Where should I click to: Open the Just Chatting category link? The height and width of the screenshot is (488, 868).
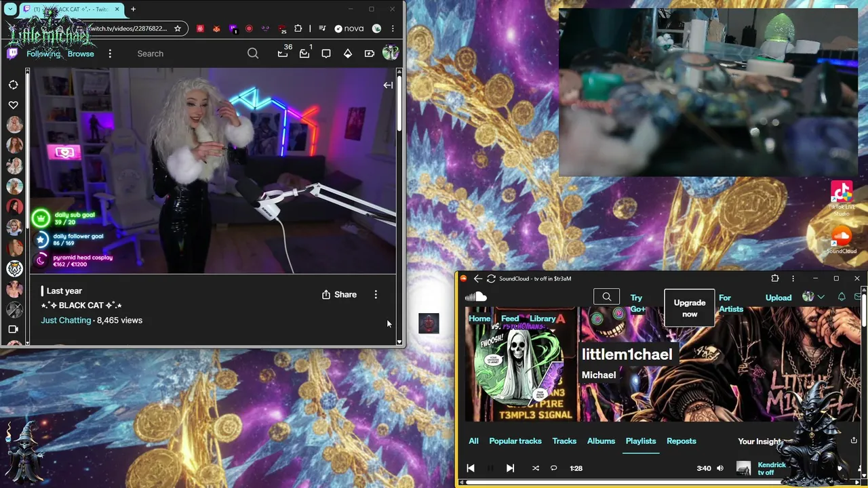tap(66, 320)
